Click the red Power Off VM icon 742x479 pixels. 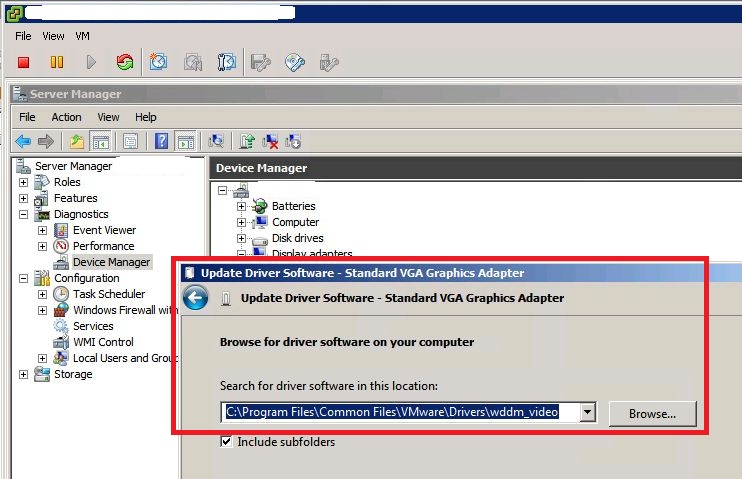click(24, 62)
